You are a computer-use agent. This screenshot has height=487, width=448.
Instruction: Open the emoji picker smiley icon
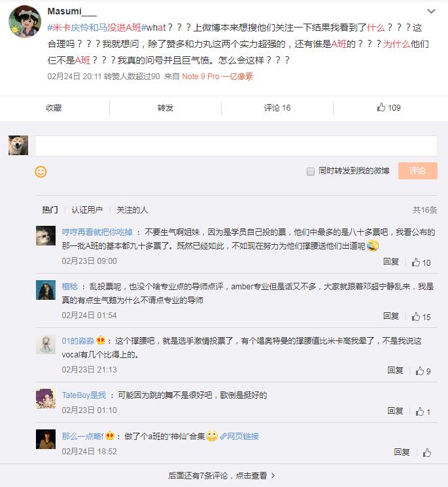coord(41,171)
